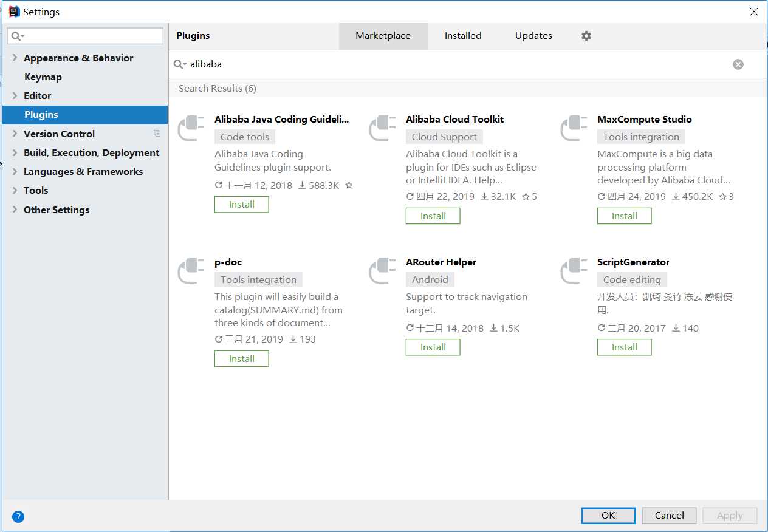Select the MaxCompute Studio plug icon
This screenshot has width=768, height=532.
coord(574,128)
